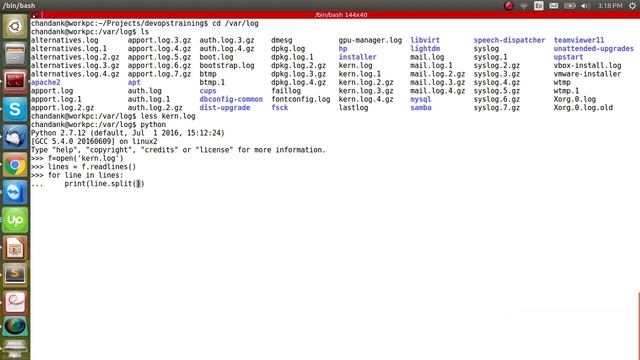The height and width of the screenshot is (360, 640).
Task: Click the 'fontconfig.log' file name
Action: click(x=301, y=99)
